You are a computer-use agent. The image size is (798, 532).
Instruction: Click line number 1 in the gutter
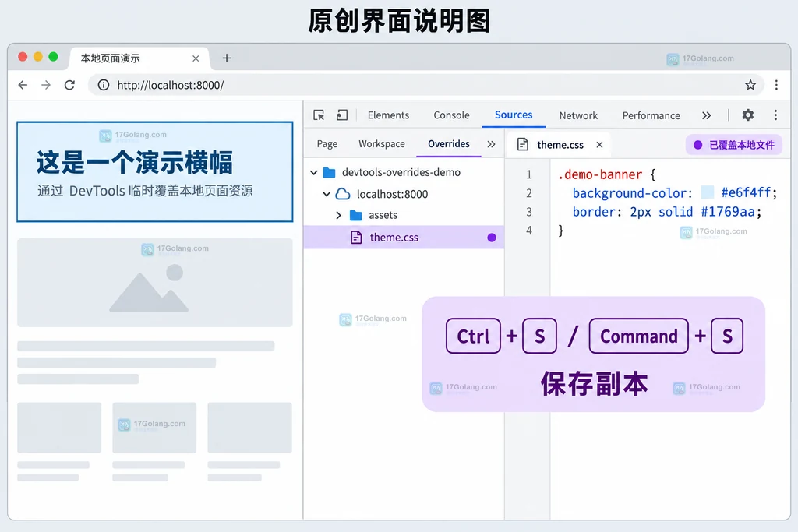click(529, 174)
